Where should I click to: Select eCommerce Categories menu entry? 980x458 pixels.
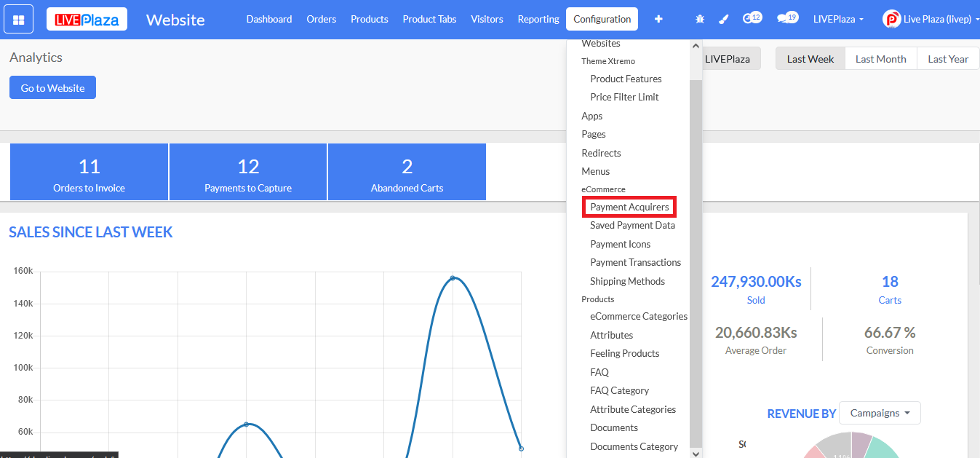click(638, 316)
